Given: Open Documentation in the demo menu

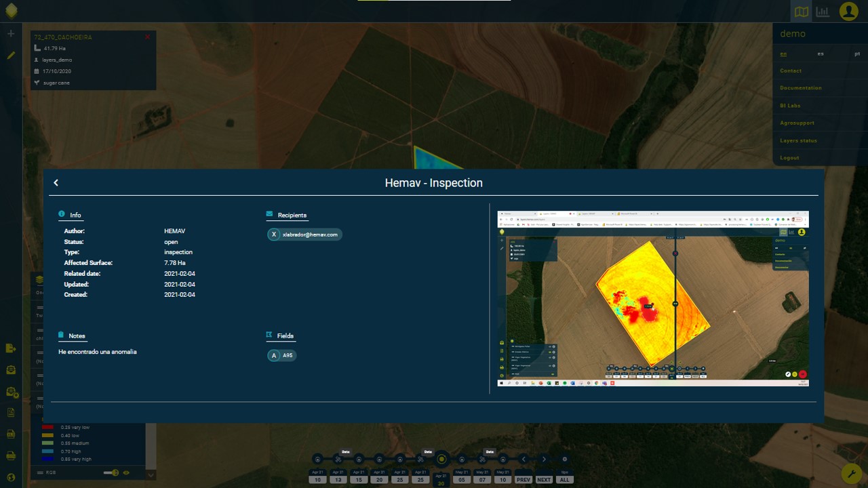Looking at the screenshot, I should click(801, 88).
